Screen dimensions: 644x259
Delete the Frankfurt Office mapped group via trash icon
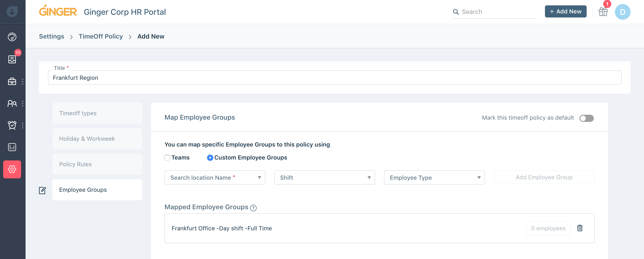pyautogui.click(x=580, y=228)
